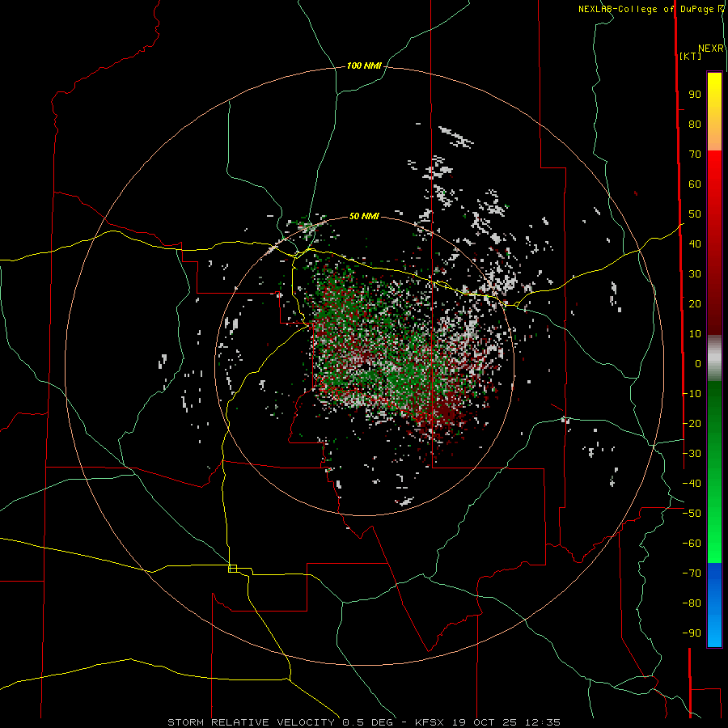Click the positive 40 scale value
Viewport: 728px width, 728px height.
695,244
